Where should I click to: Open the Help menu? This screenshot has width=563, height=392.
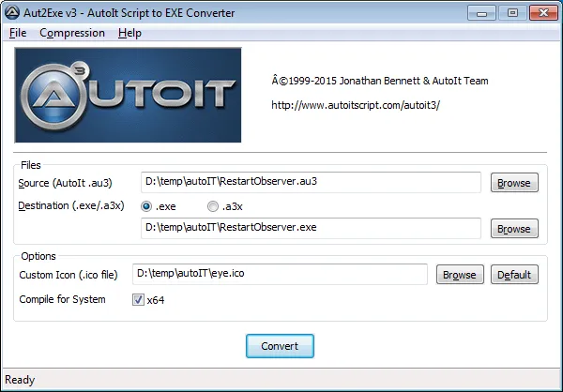click(x=129, y=33)
